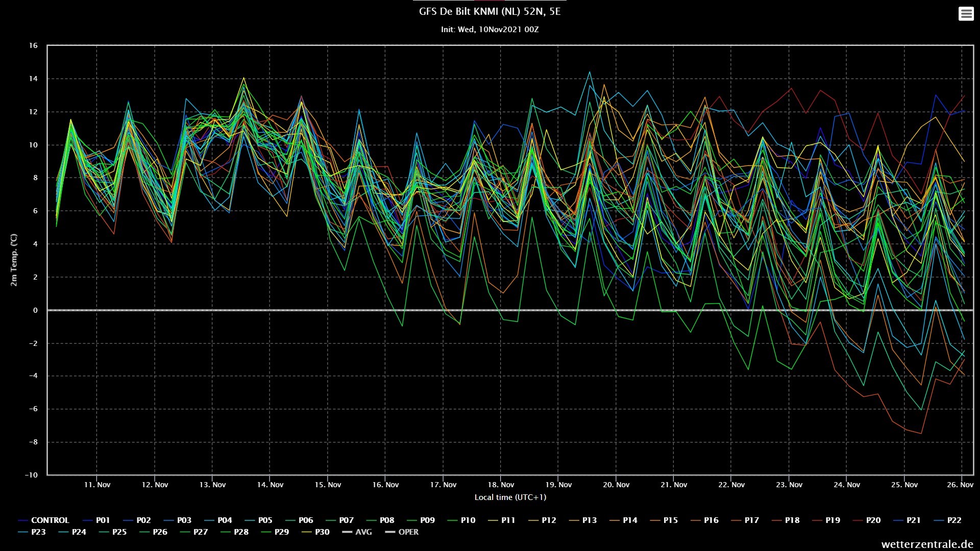Click the P22 legend entry
This screenshot has width=980, height=551.
click(x=947, y=520)
